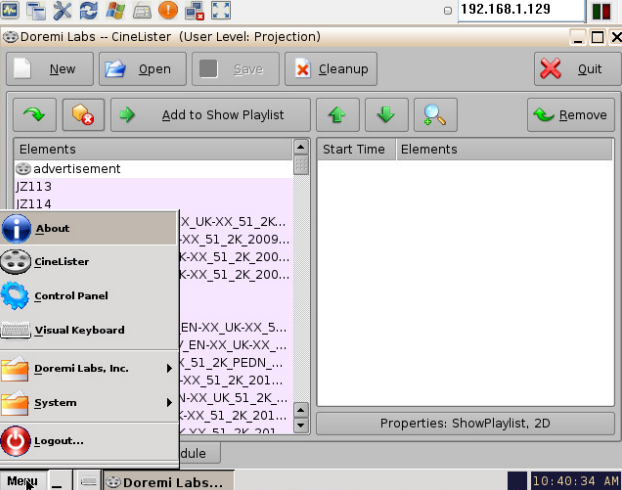Click the Cleanup button
Image resolution: width=622 pixels, height=490 pixels.
point(331,69)
